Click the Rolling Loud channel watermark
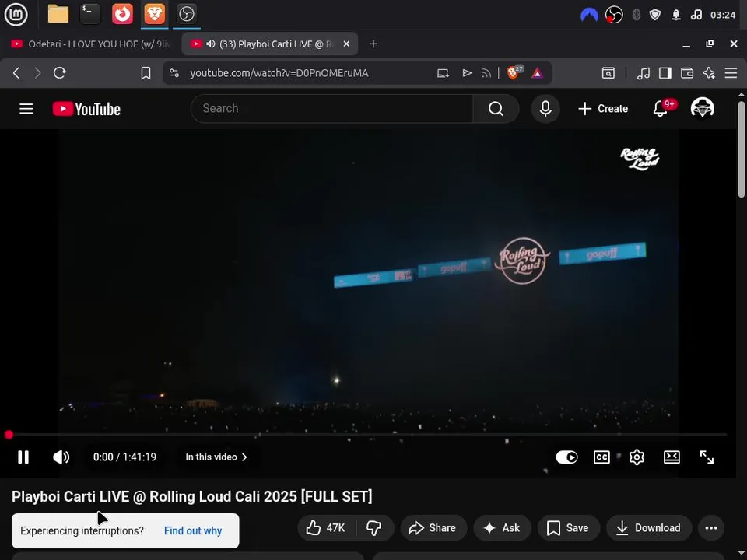747x560 pixels. tap(640, 159)
